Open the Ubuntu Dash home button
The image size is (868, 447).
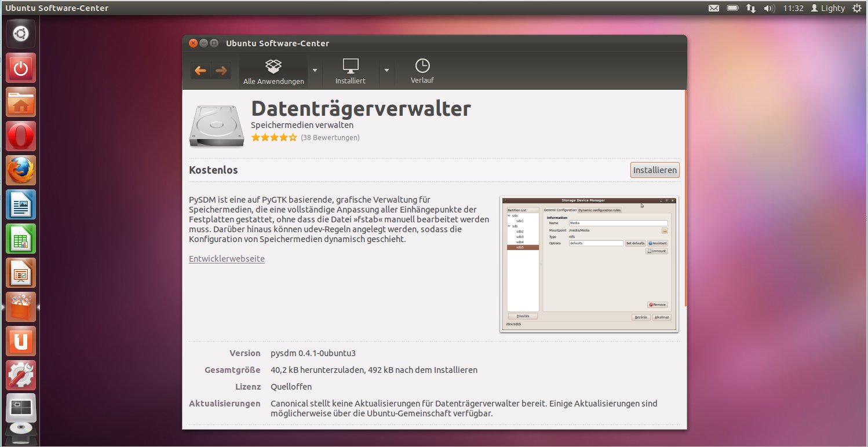tap(21, 34)
